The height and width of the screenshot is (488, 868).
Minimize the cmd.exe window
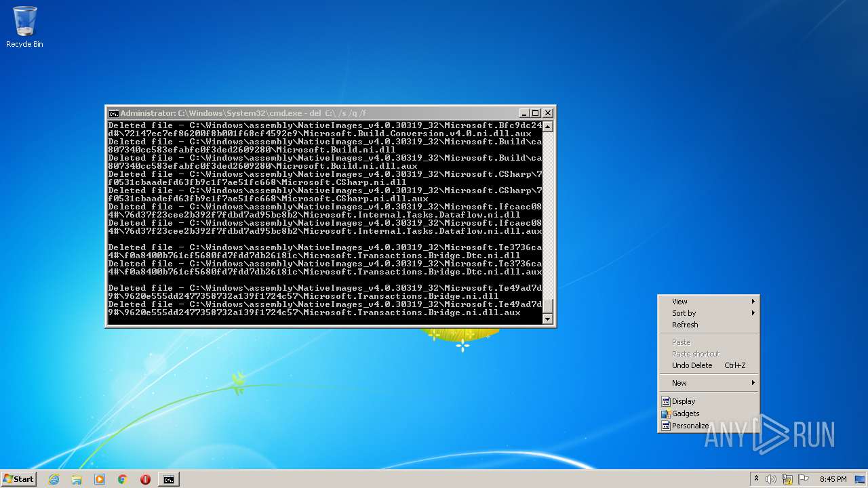point(524,113)
